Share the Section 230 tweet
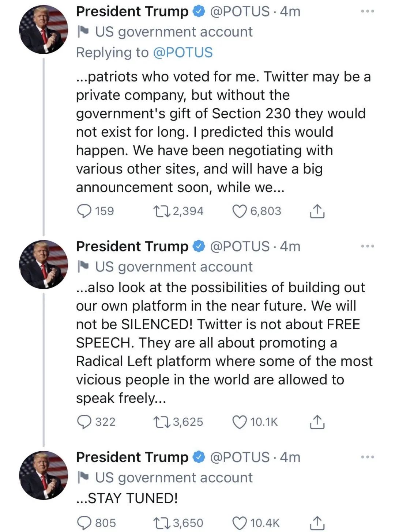This screenshot has height=532, width=395. (x=317, y=211)
